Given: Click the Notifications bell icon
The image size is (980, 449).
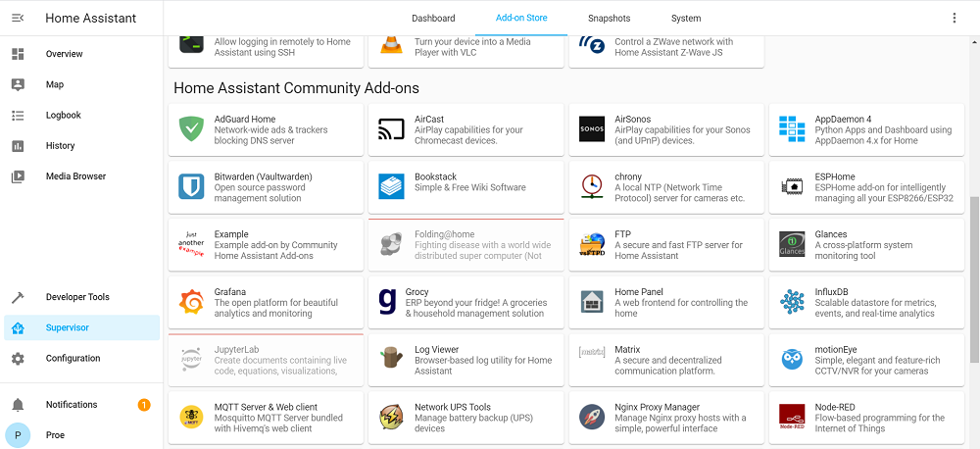Looking at the screenshot, I should [x=18, y=405].
